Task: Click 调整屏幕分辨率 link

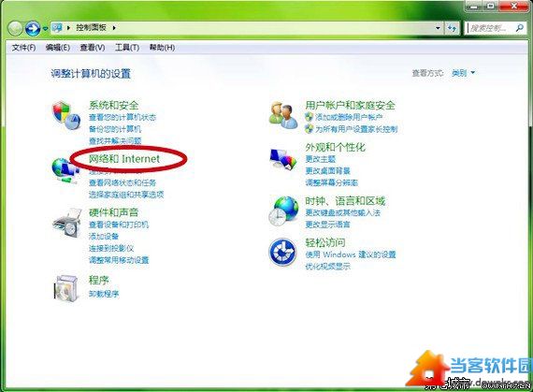Action: (332, 182)
